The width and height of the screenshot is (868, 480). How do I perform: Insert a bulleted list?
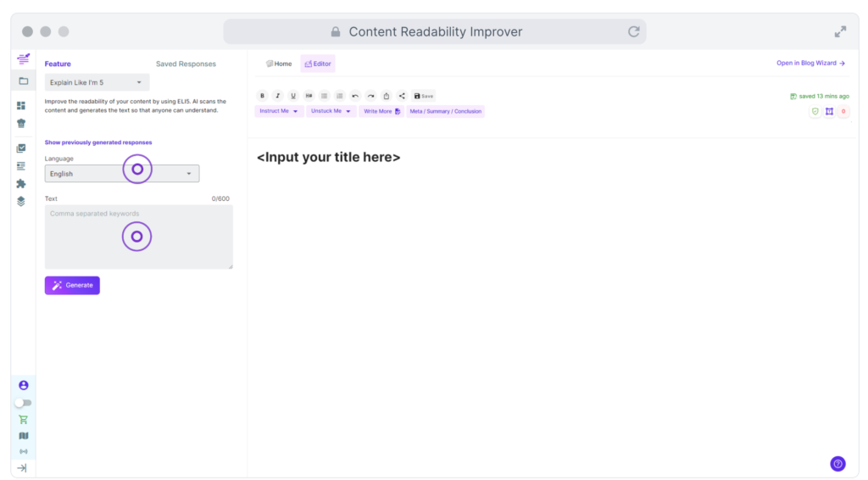point(325,96)
